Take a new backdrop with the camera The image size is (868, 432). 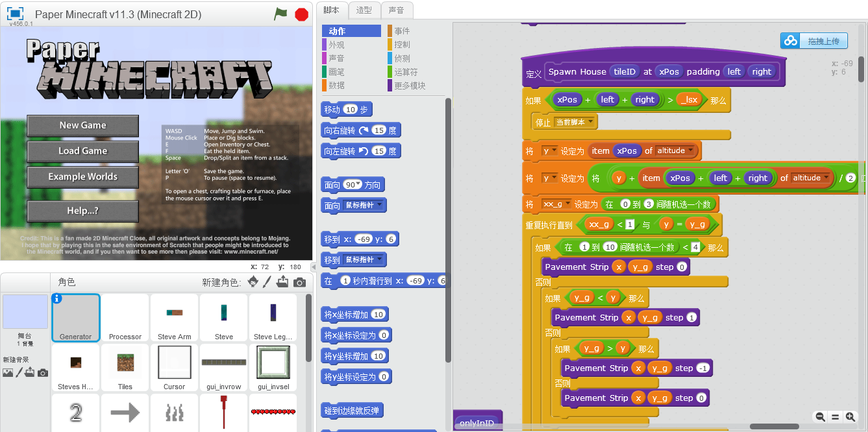point(43,372)
